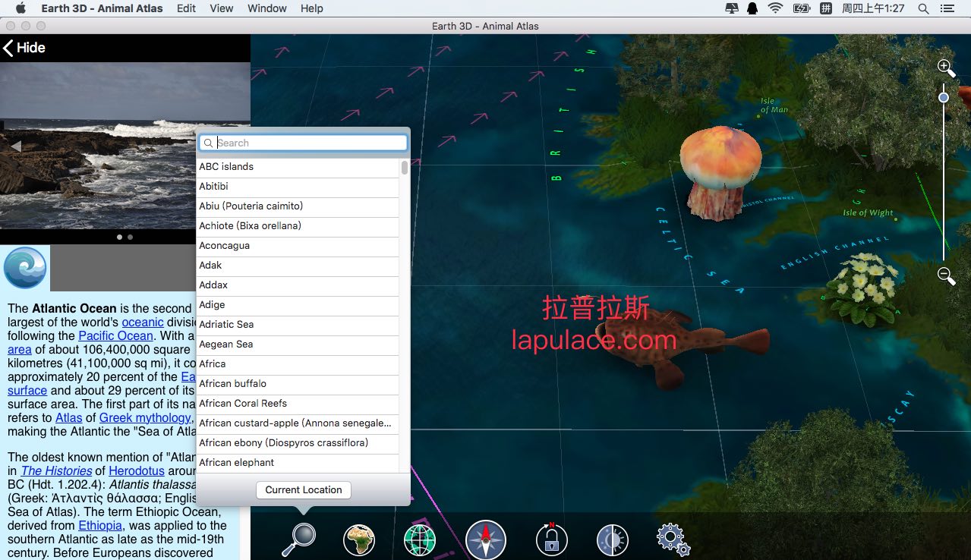Open the Window menu

(267, 8)
